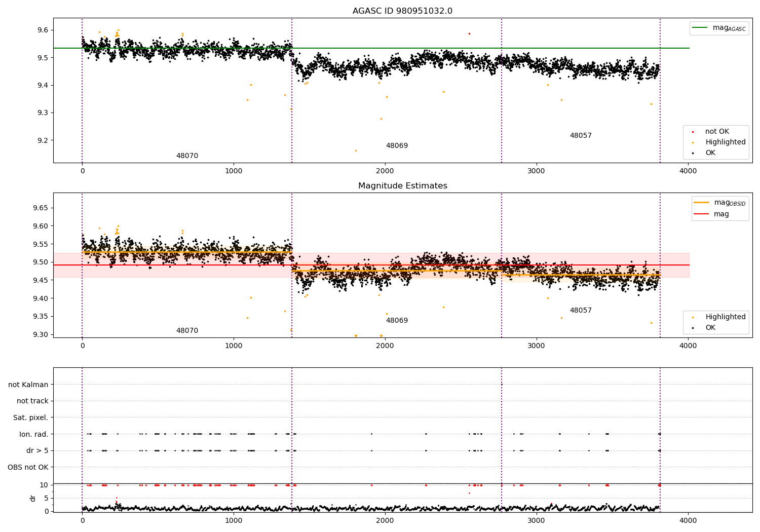The width and height of the screenshot is (760, 532).
Task: Click the 'not Kalman' row label
Action: point(28,385)
